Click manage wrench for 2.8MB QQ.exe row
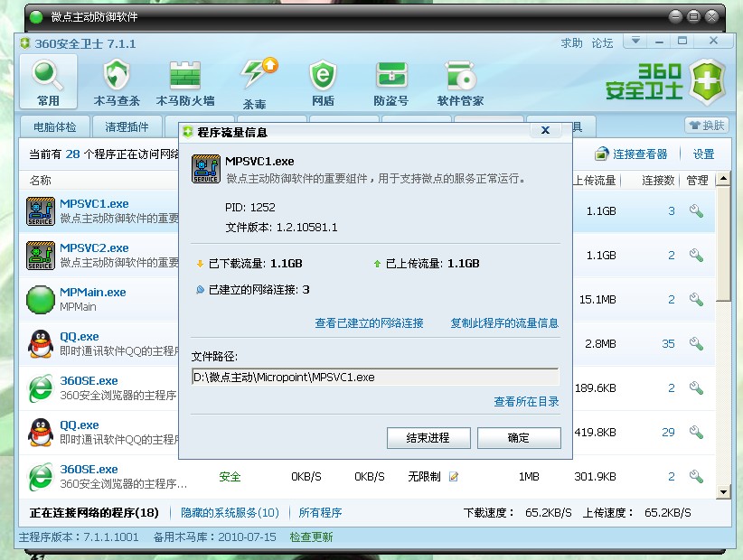The height and width of the screenshot is (560, 743). click(696, 343)
